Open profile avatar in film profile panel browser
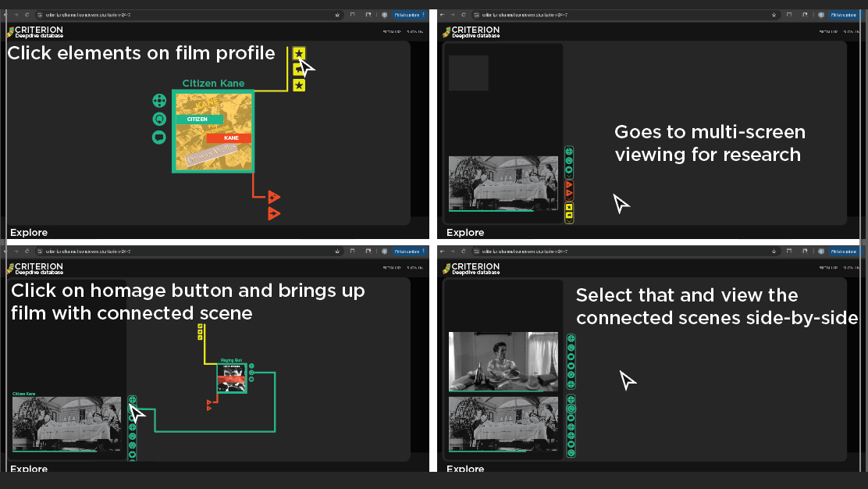This screenshot has height=489, width=868. click(x=384, y=15)
